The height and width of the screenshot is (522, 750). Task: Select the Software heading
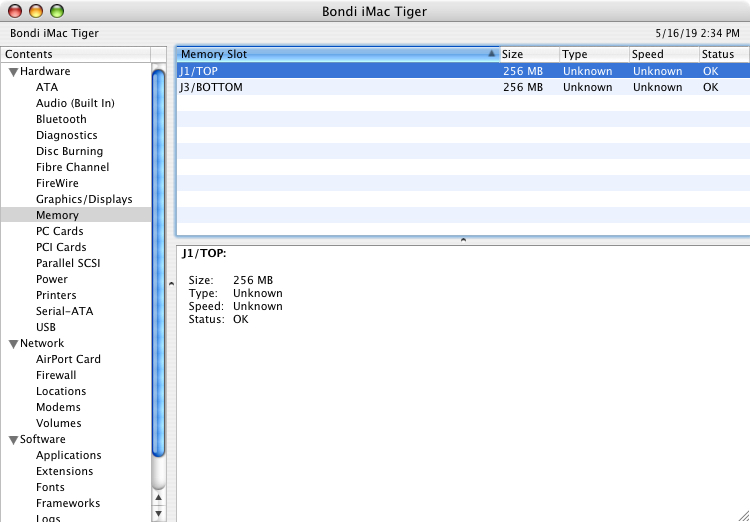click(43, 439)
